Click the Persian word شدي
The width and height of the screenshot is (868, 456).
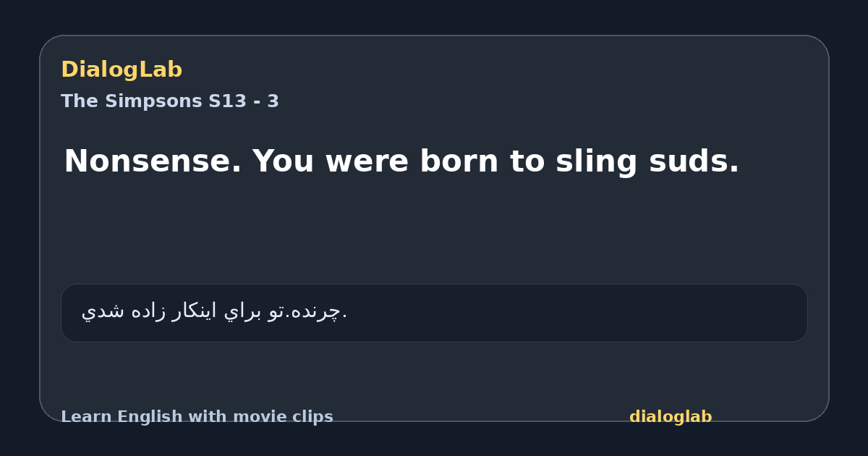[x=102, y=311]
